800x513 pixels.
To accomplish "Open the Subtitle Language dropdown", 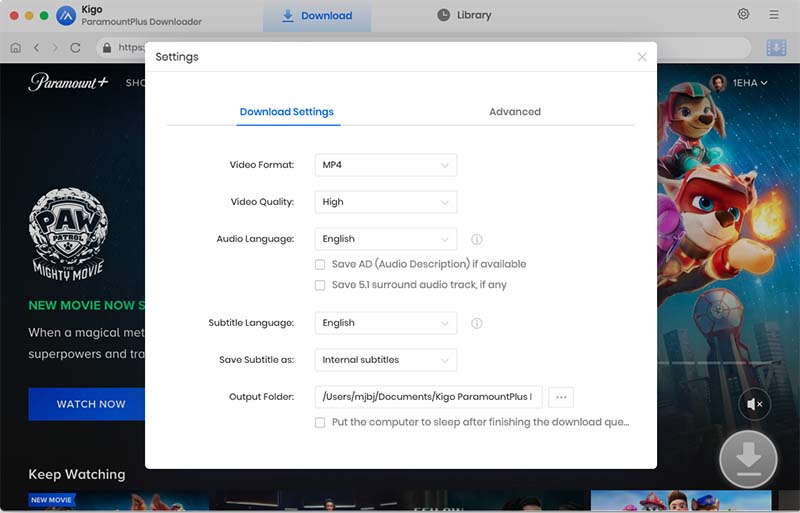I will coord(386,323).
